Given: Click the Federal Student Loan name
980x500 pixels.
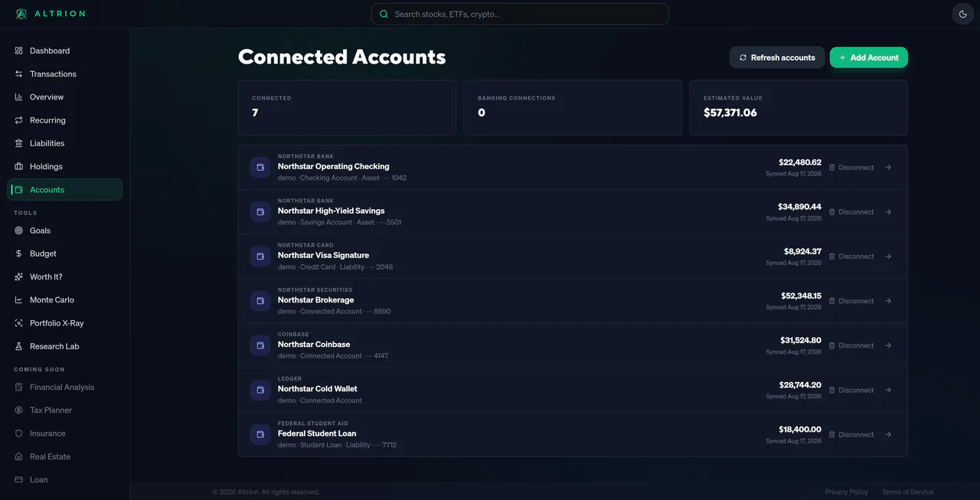Looking at the screenshot, I should coord(317,433).
